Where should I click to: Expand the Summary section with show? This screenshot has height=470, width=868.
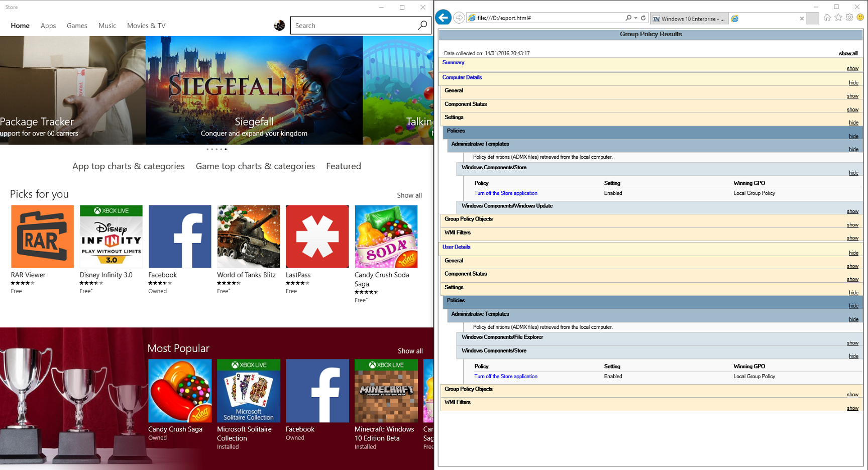point(852,68)
